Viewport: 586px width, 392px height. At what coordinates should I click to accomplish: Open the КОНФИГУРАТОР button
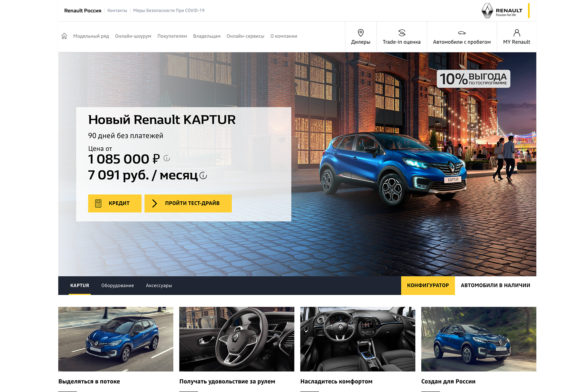[428, 286]
